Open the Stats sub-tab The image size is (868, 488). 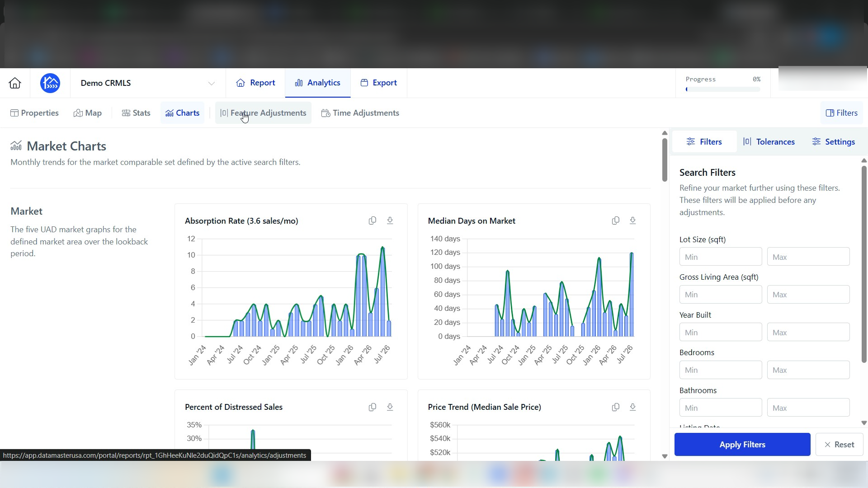136,113
